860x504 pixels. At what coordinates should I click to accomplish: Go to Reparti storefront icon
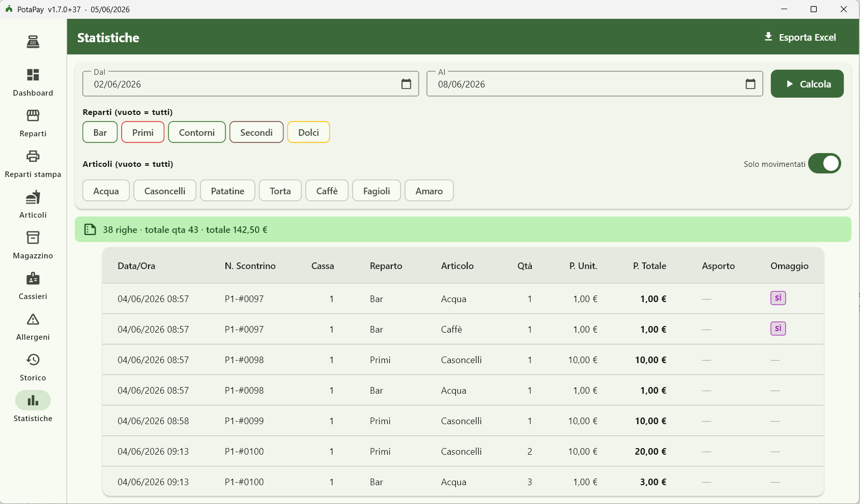click(33, 115)
